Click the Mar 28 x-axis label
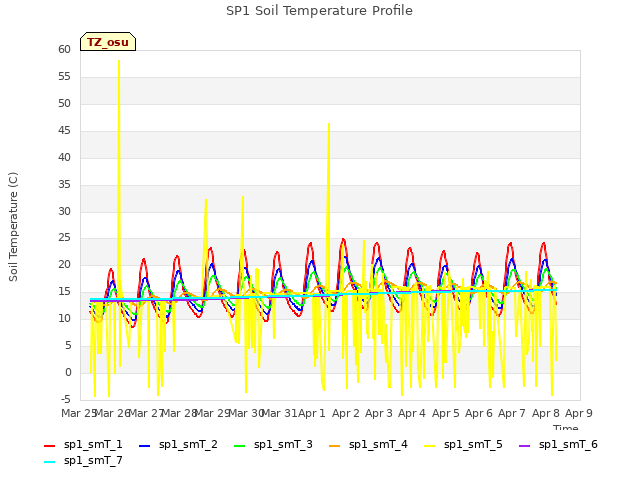640x480 pixels. click(x=179, y=413)
